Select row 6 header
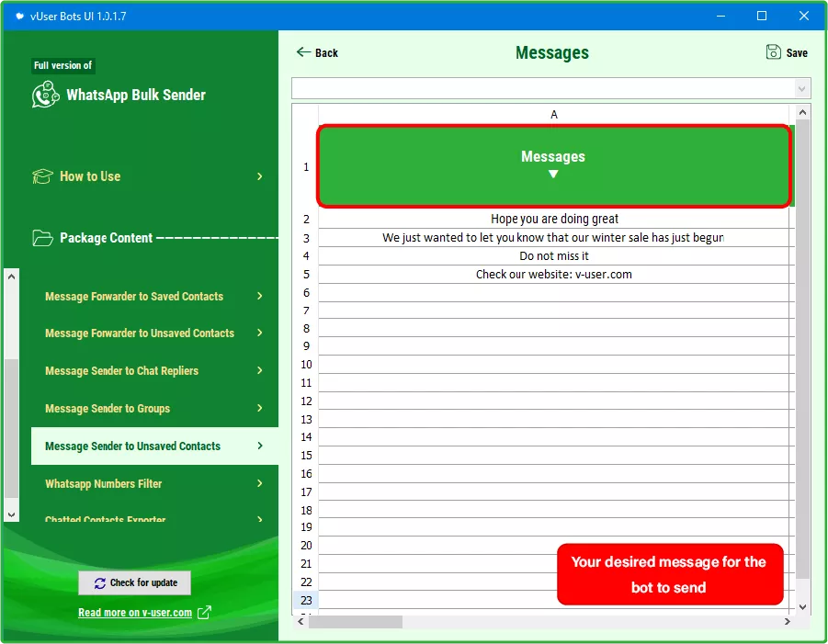This screenshot has height=644, width=828. pos(306,293)
